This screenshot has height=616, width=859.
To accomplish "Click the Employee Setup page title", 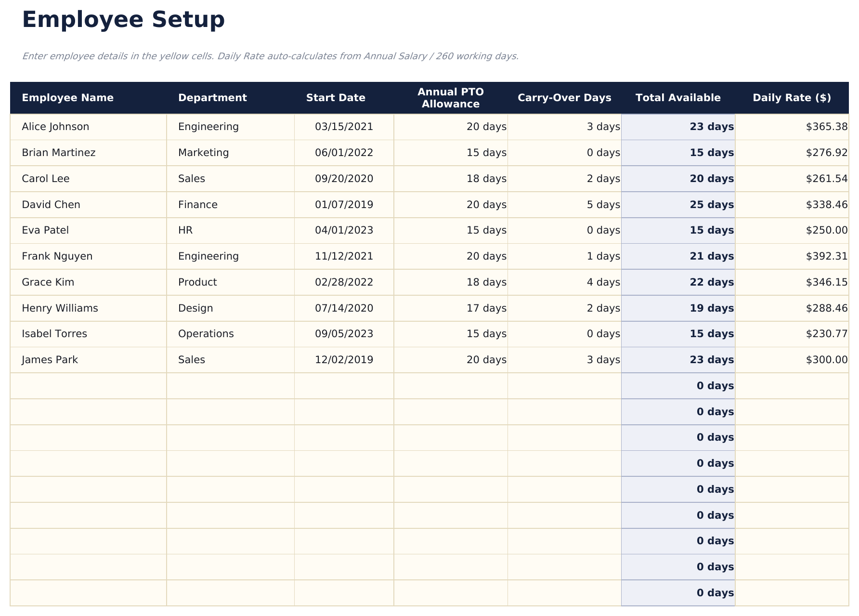I will (x=123, y=19).
